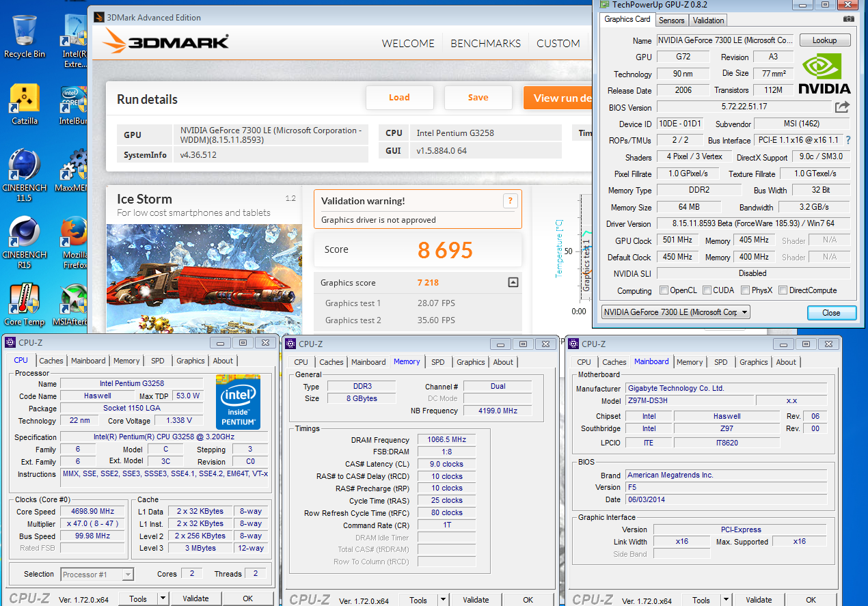Click the bus interface question mark in GPU-Z
Image resolution: width=868 pixels, height=606 pixels.
point(848,140)
